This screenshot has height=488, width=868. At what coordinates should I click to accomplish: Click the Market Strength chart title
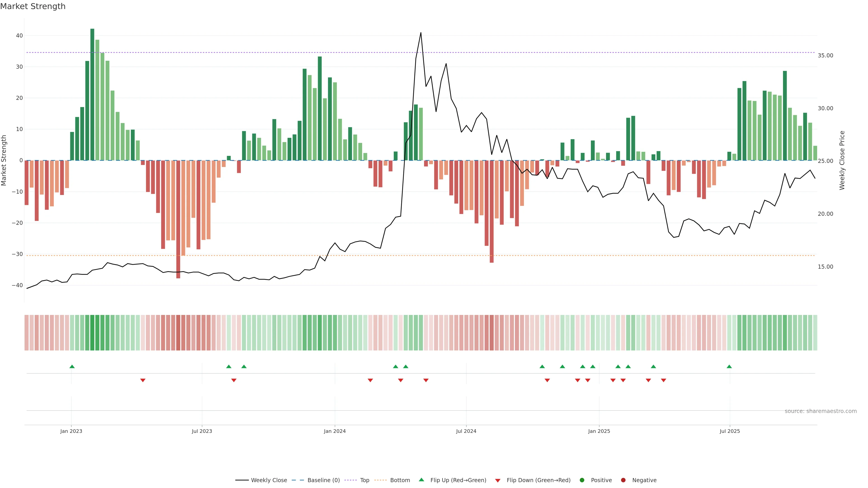click(x=33, y=6)
